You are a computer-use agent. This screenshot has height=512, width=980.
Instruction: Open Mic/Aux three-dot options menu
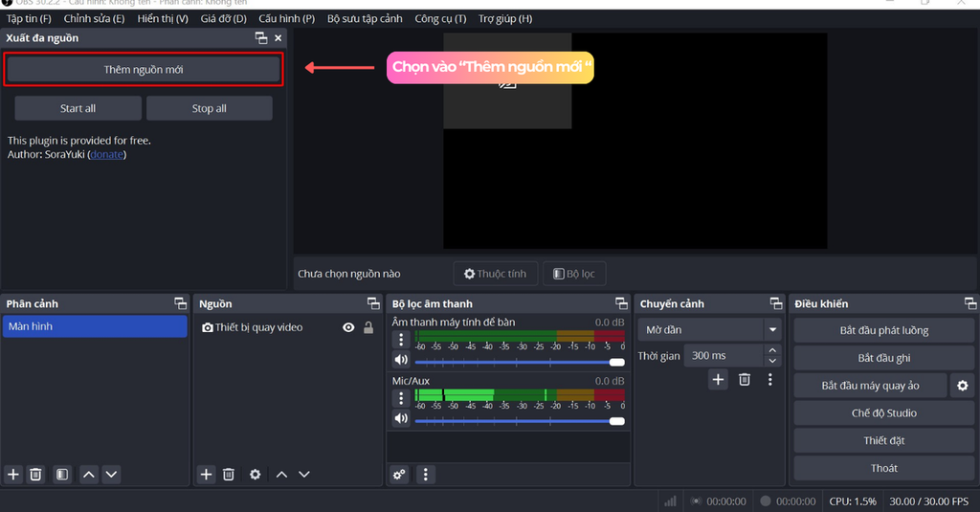pos(402,396)
